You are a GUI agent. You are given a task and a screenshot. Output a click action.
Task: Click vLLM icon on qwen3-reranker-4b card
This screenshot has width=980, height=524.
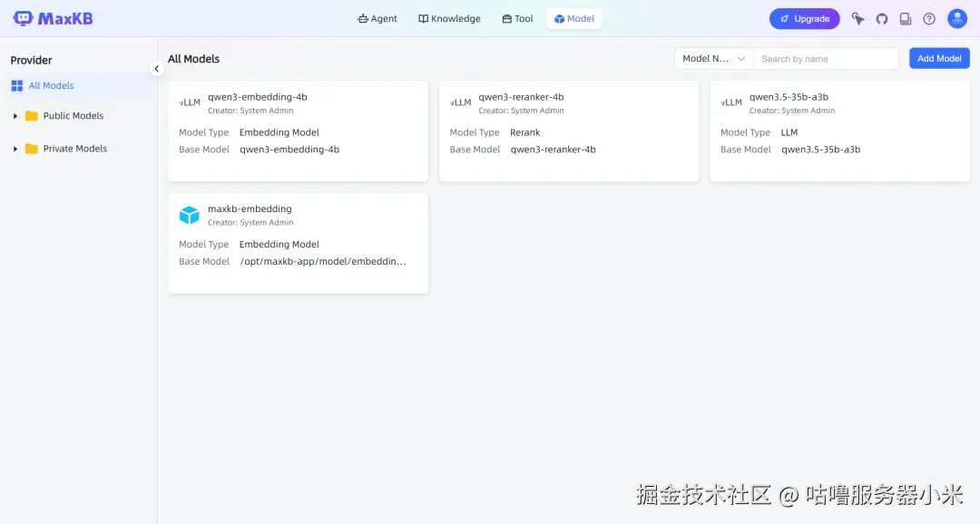tap(460, 102)
